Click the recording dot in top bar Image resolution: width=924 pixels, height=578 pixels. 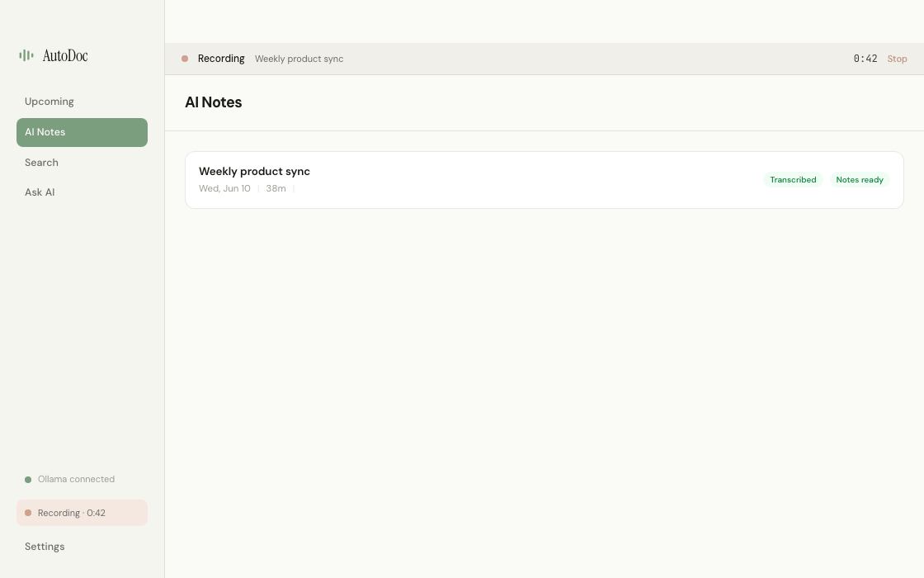pos(185,59)
